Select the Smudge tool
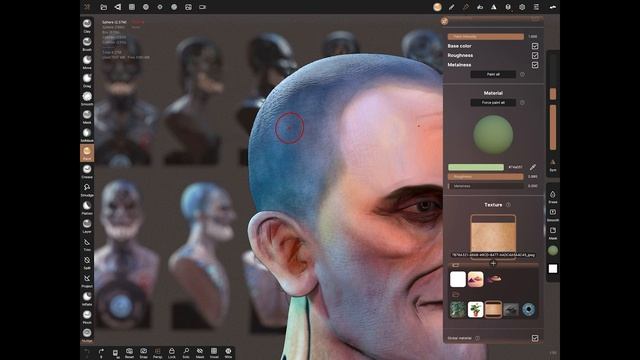 87,189
